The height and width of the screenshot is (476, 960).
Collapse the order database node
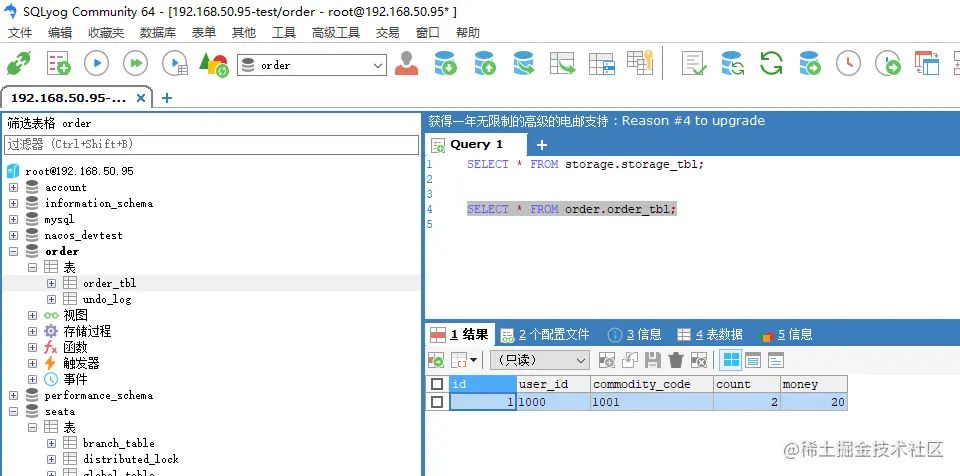tap(13, 251)
